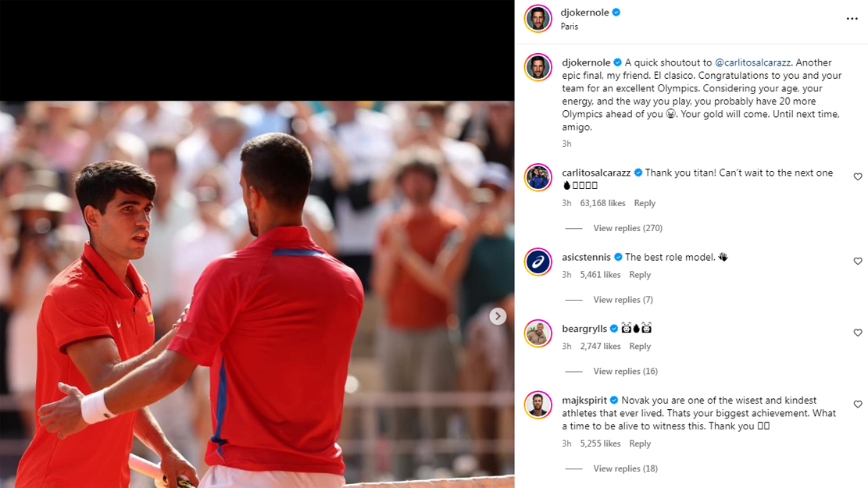Expand View replies (16)
Screen dimensions: 868x488
[625, 371]
